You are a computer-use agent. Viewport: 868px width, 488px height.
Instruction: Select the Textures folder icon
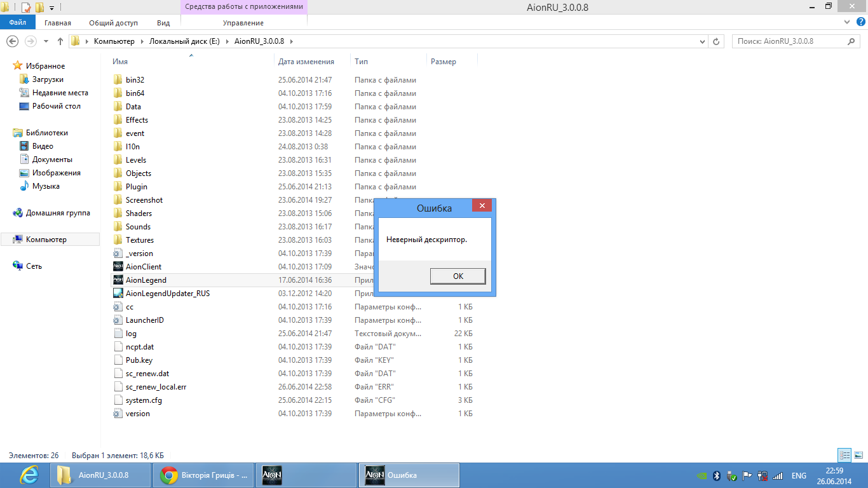coord(118,240)
